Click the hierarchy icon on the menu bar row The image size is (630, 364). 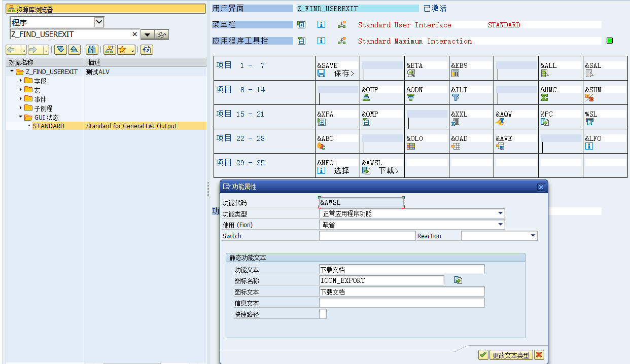click(342, 25)
